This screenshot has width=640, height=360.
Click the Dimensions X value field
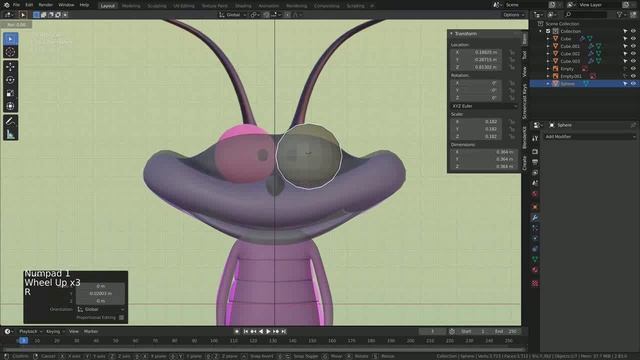[484, 152]
